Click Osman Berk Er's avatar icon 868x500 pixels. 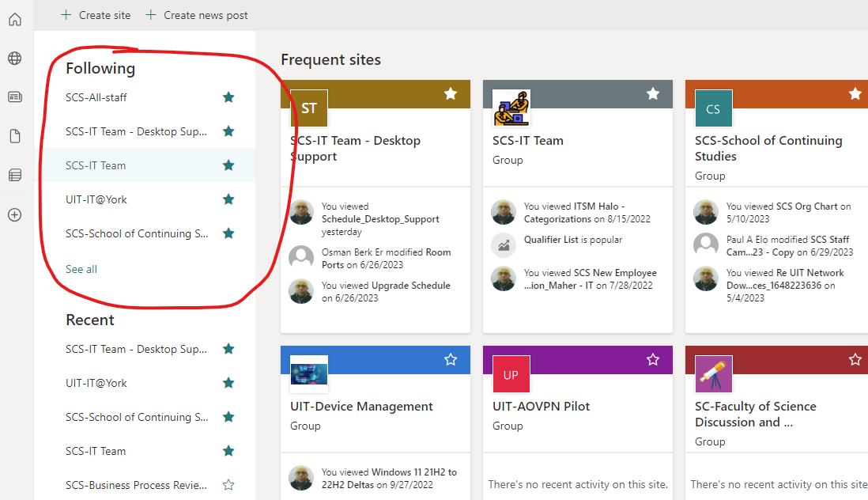(x=302, y=256)
